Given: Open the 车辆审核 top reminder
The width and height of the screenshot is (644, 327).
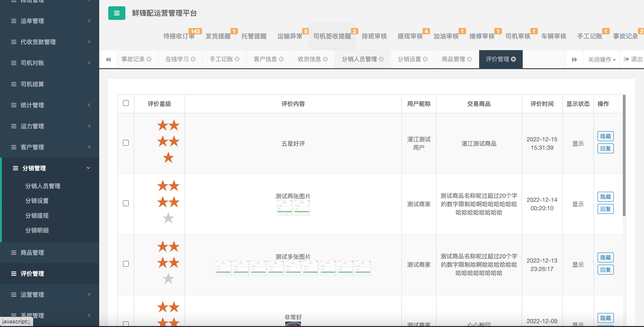Looking at the screenshot, I should tap(554, 36).
